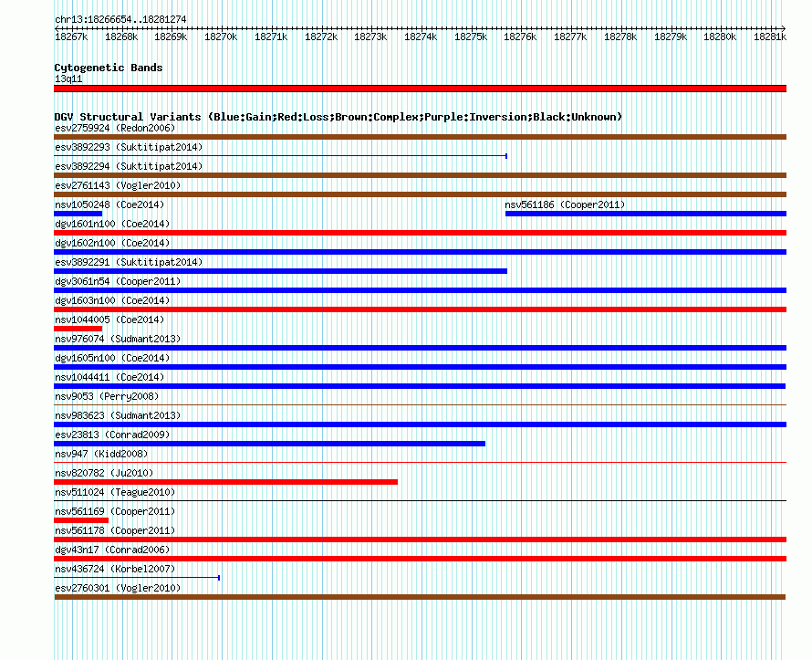Open nsv511024 (Teague2010) label

115,492
